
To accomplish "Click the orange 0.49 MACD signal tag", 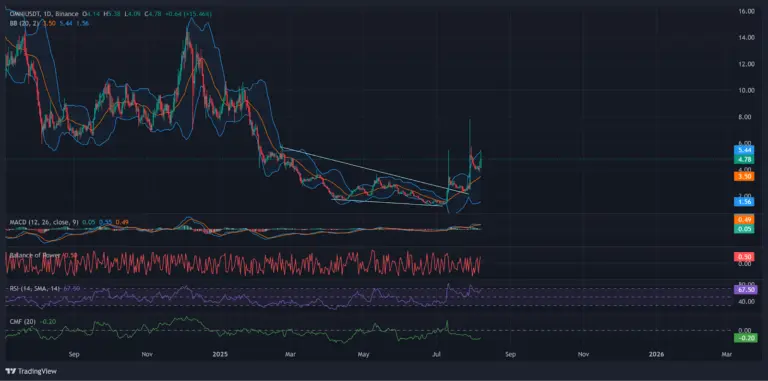I will [x=744, y=219].
